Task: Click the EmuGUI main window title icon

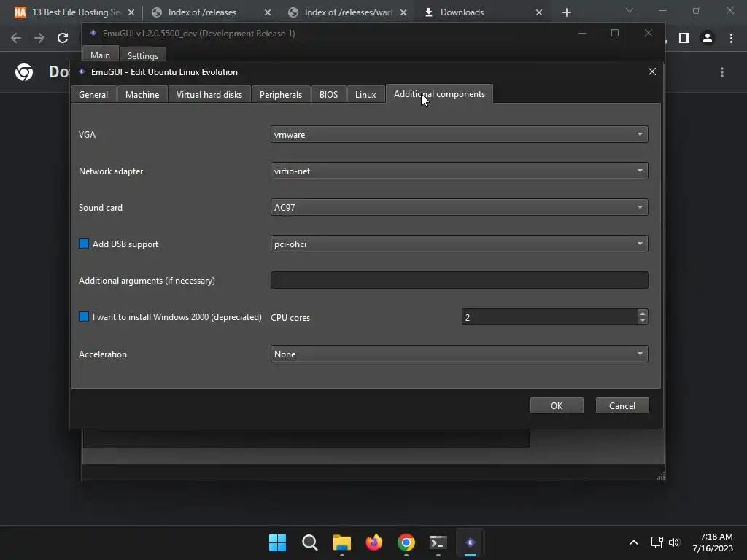Action: (93, 34)
